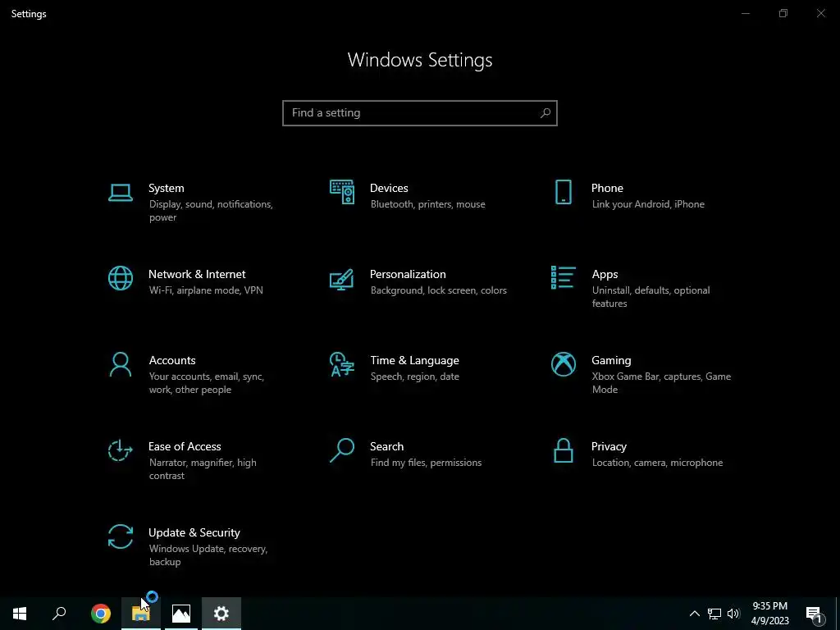840x630 pixels.
Task: Open the Action Center notification icon
Action: (815, 614)
